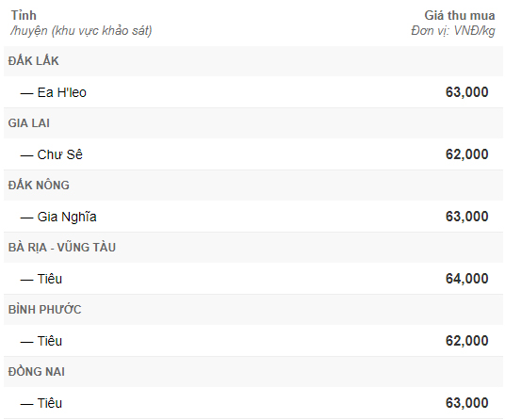Select the GIA LAI province row

[253, 123]
